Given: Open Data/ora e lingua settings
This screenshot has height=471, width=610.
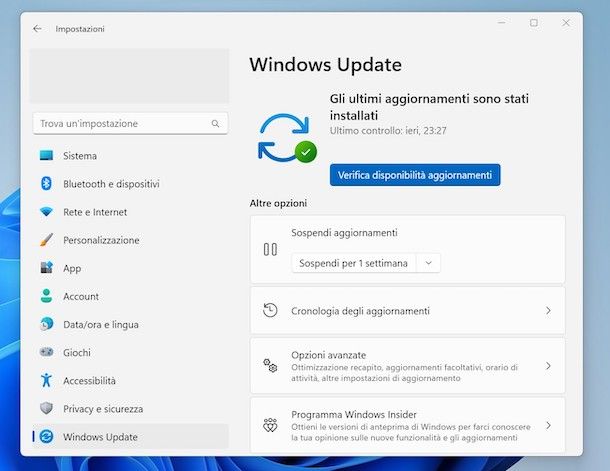Looking at the screenshot, I should pos(130,324).
